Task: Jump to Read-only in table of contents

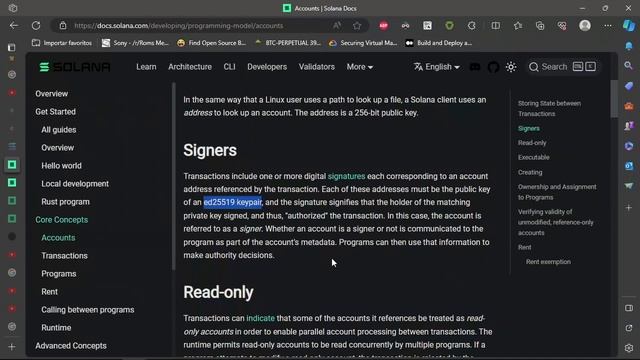Action: 532,143
